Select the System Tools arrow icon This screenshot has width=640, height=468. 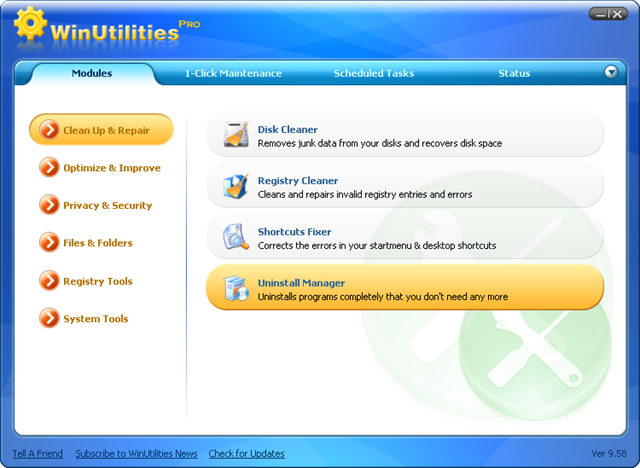pos(49,318)
